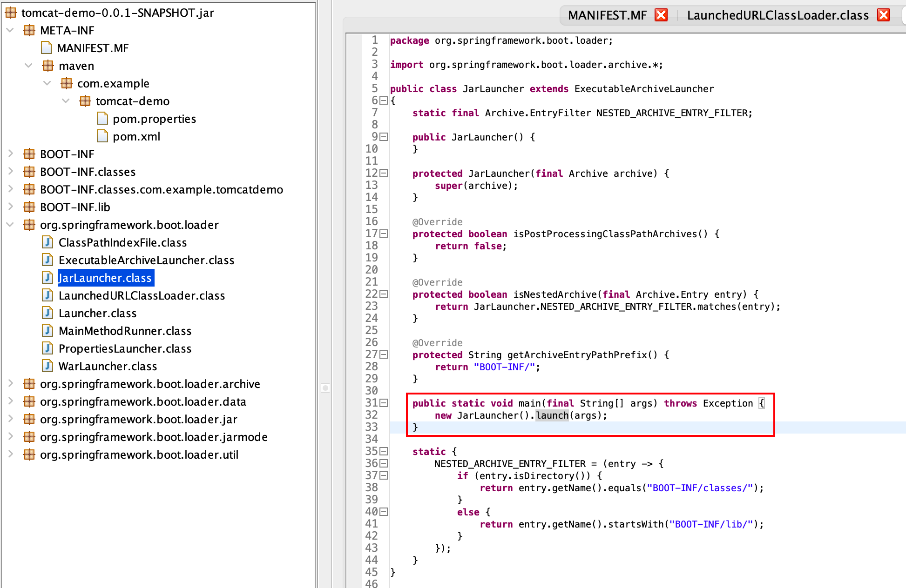906x588 pixels.
Task: Collapse the META-INF tree node
Action: (10, 30)
